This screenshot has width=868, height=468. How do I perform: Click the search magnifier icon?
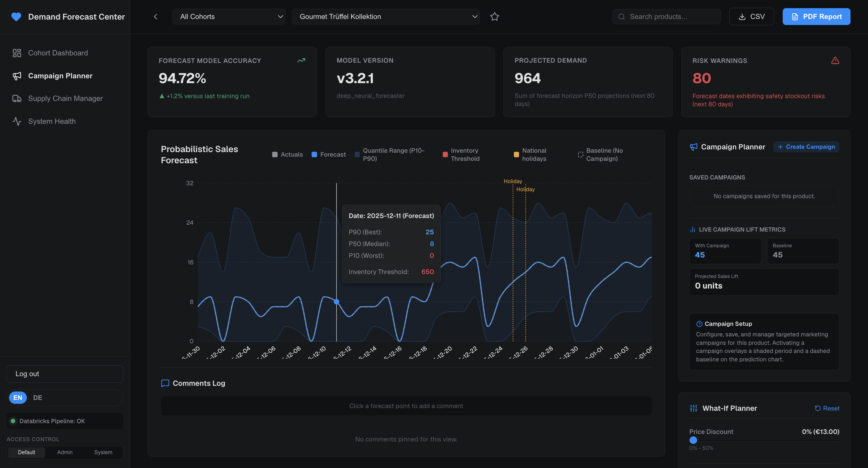[621, 17]
